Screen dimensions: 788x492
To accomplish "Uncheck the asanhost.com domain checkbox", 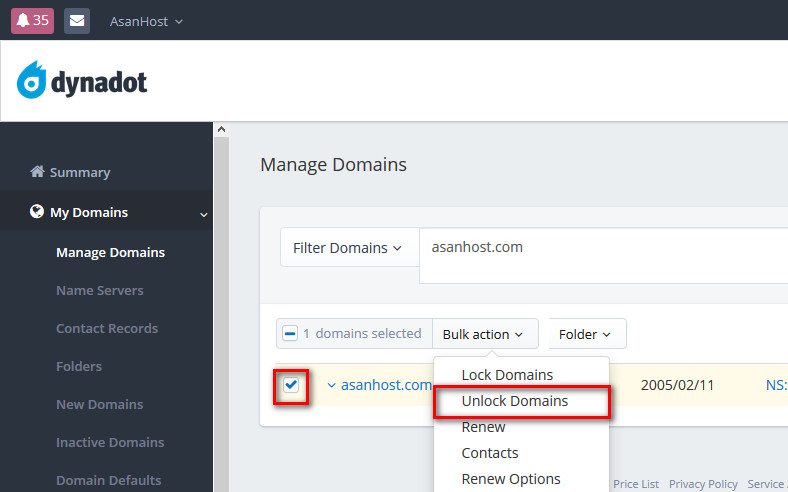I will [x=290, y=385].
